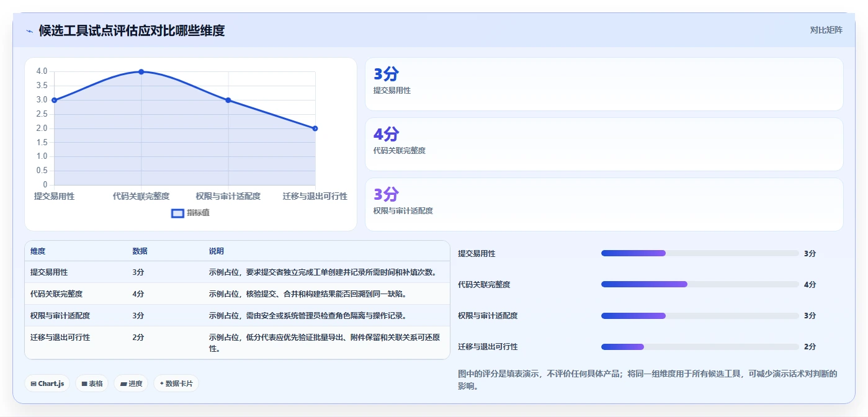Open the 4分 代码关联完整度 data card

coord(604,144)
